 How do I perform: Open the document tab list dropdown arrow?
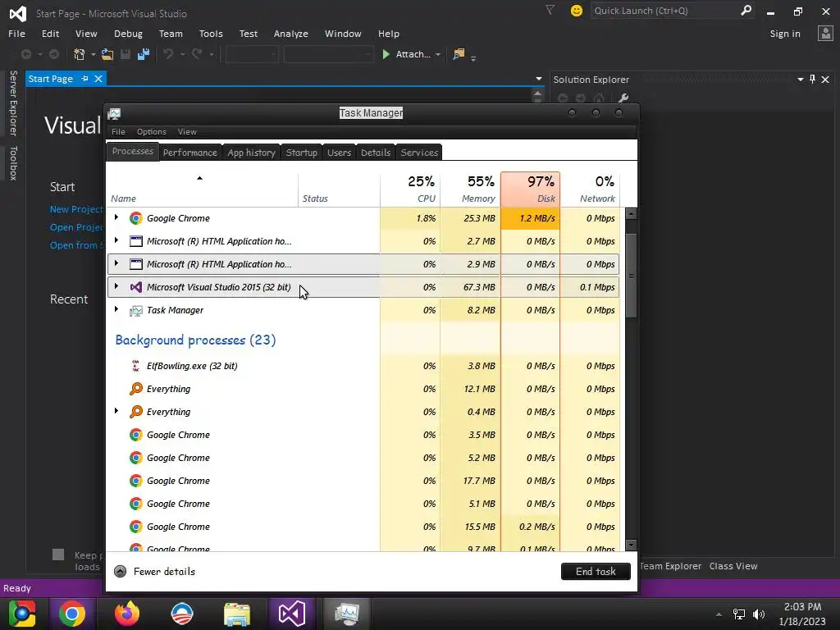click(x=538, y=79)
